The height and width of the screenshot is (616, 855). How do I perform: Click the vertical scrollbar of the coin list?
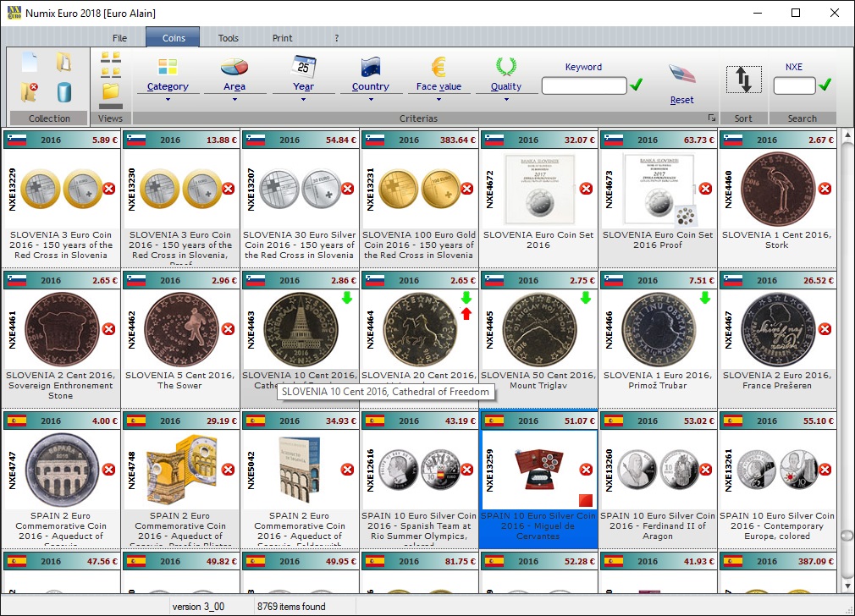tap(845, 338)
